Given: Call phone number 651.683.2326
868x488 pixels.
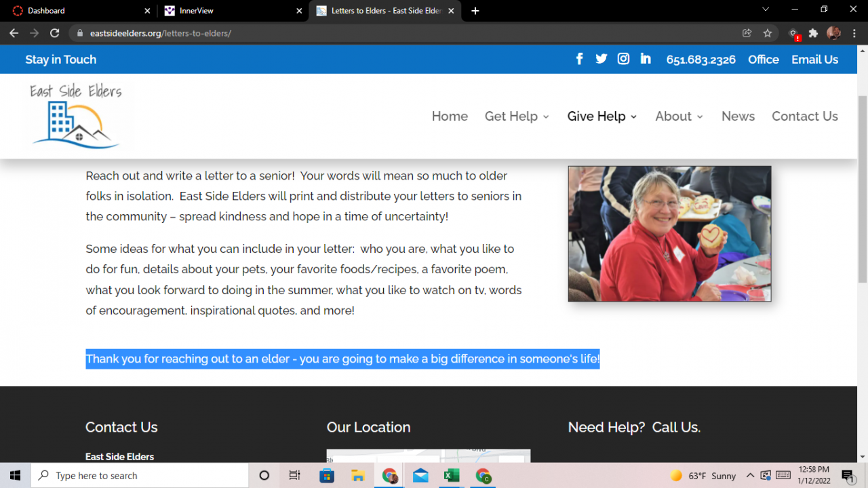Looking at the screenshot, I should (701, 60).
